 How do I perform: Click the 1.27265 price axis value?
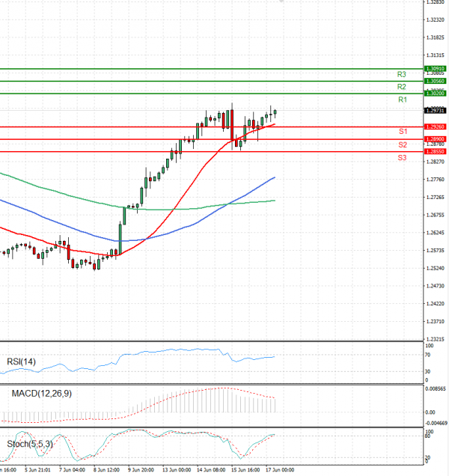click(x=435, y=198)
